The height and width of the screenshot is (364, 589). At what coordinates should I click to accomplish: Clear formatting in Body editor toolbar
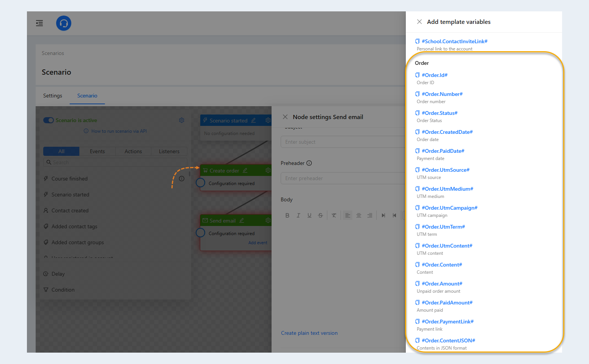click(334, 215)
